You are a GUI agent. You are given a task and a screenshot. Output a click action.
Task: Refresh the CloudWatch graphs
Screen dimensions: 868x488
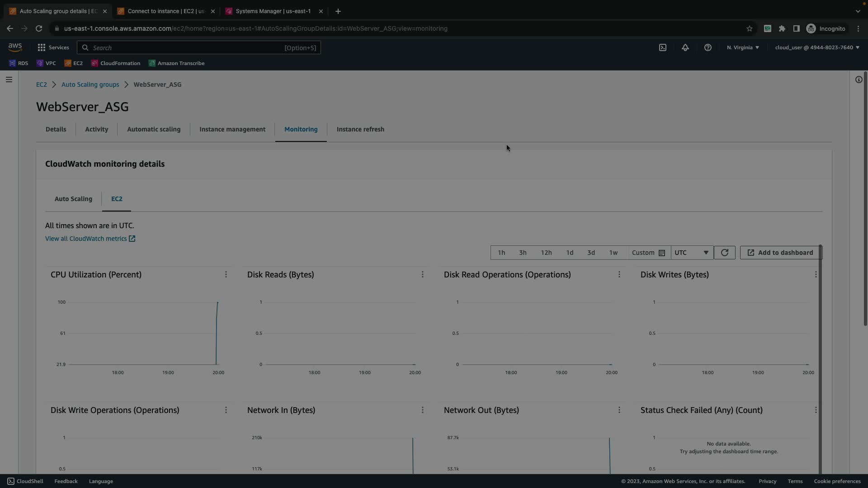[724, 253]
